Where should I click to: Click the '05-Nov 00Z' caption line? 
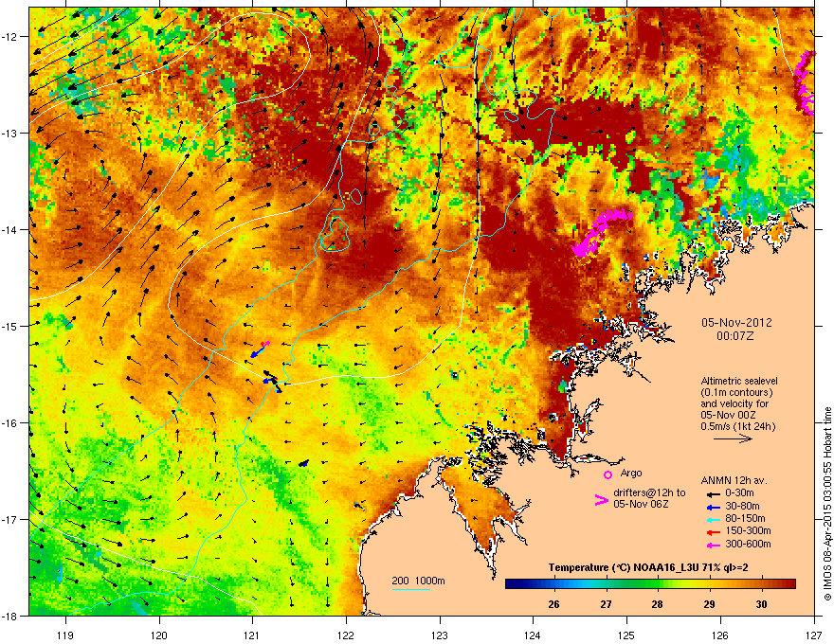728,415
